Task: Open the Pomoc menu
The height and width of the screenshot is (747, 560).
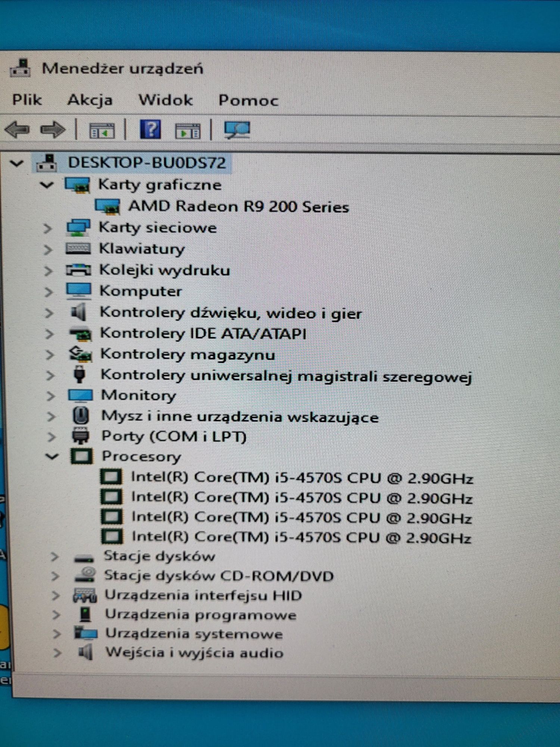Action: pos(248,100)
